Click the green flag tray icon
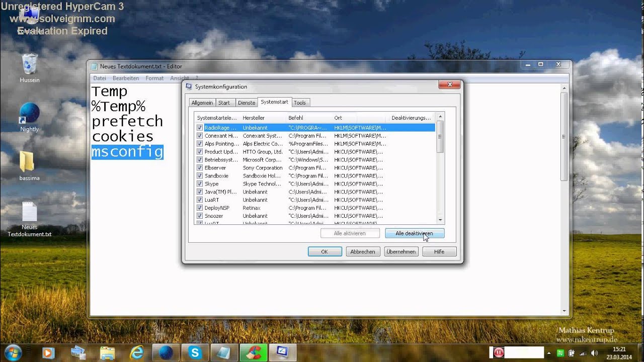644x362 pixels. coord(560,353)
